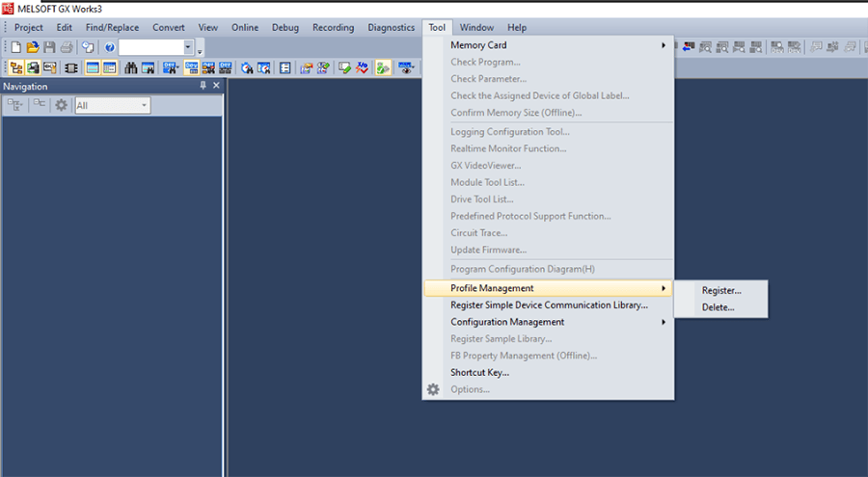868x477 pixels.
Task: Click the red and blue arrow PLC transfer icon
Action: click(688, 47)
